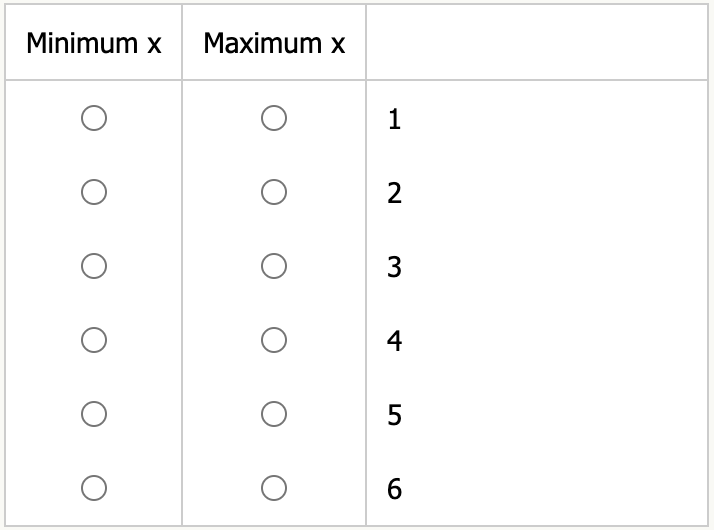Image resolution: width=714 pixels, height=530 pixels.
Task: Pick Minimum x radio in row 3
Action: coord(94,266)
